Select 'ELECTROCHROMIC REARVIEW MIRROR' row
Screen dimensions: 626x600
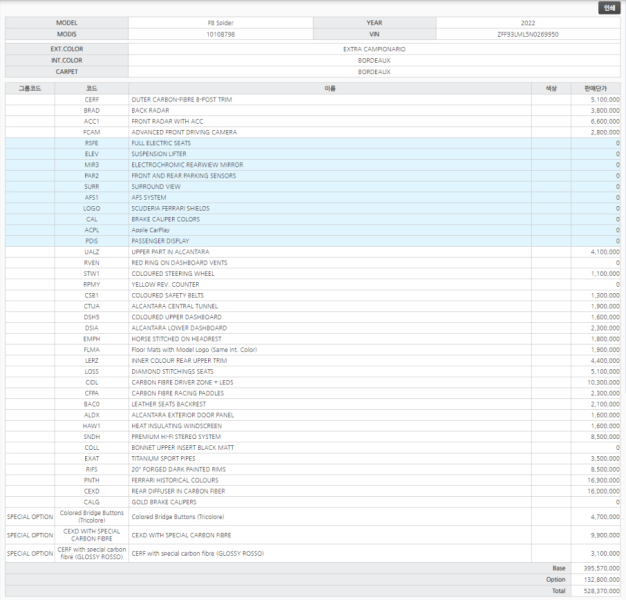click(x=187, y=165)
